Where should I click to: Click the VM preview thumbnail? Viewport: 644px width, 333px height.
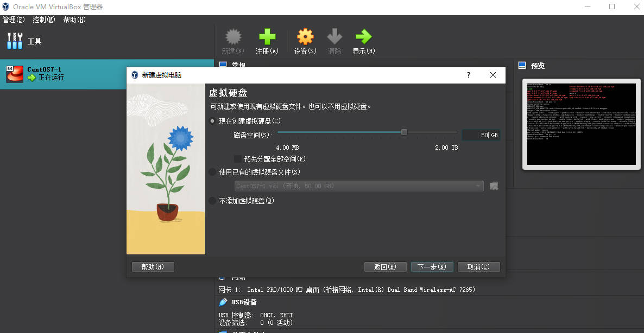[581, 124]
